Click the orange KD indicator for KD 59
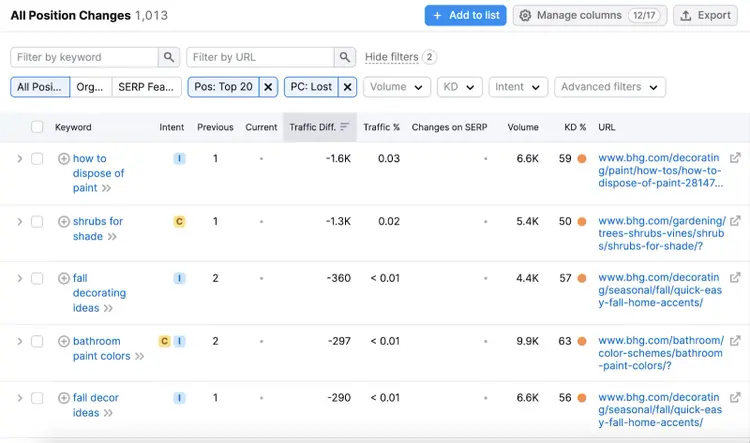 (582, 158)
